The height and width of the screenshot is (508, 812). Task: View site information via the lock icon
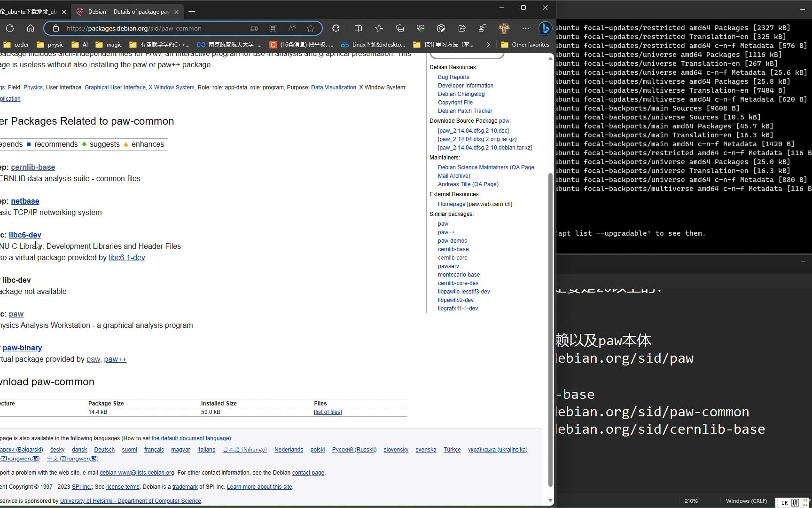[56, 28]
